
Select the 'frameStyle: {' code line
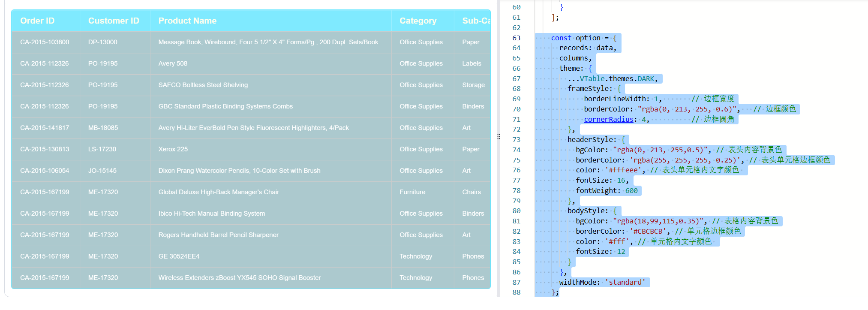pos(594,88)
